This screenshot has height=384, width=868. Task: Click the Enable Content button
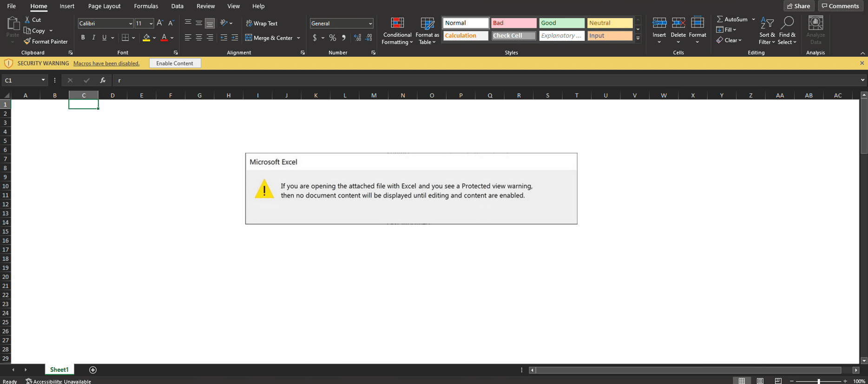pos(175,63)
